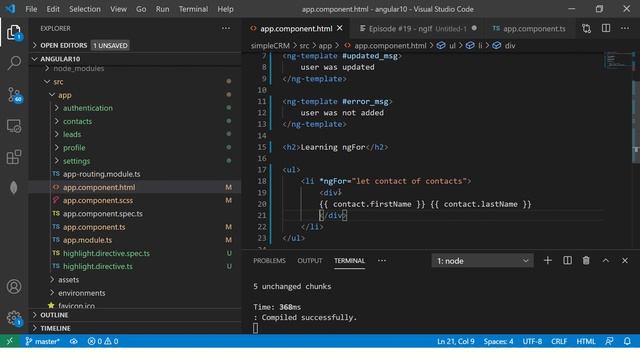Image resolution: width=640 pixels, height=360 pixels.
Task: Open the MongoDB leaf icon view
Action: click(14, 187)
